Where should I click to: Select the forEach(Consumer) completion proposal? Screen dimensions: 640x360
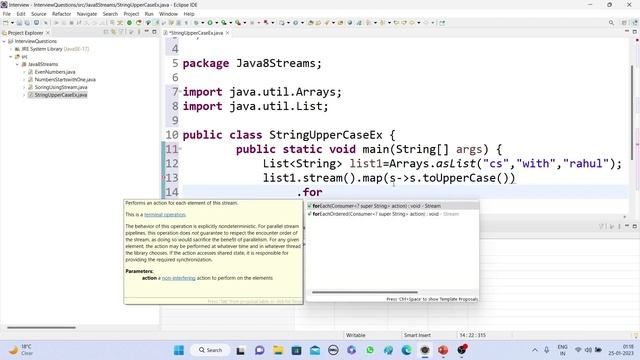392,206
